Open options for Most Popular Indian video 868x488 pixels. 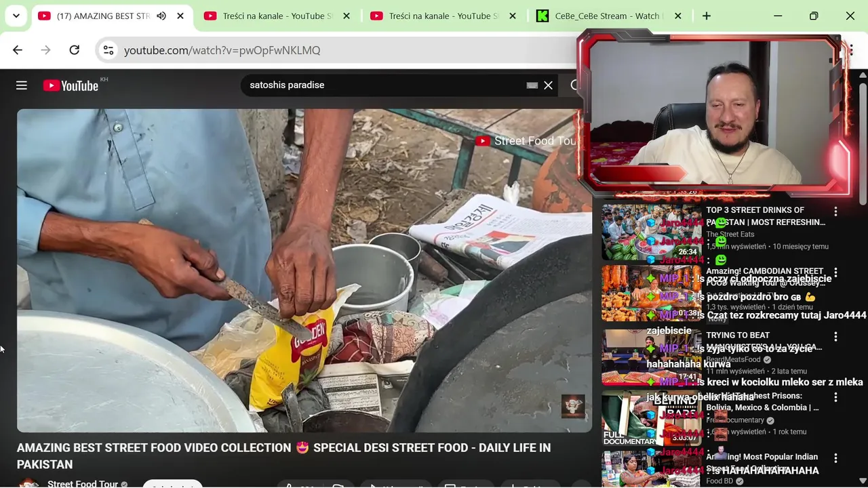coord(835,458)
